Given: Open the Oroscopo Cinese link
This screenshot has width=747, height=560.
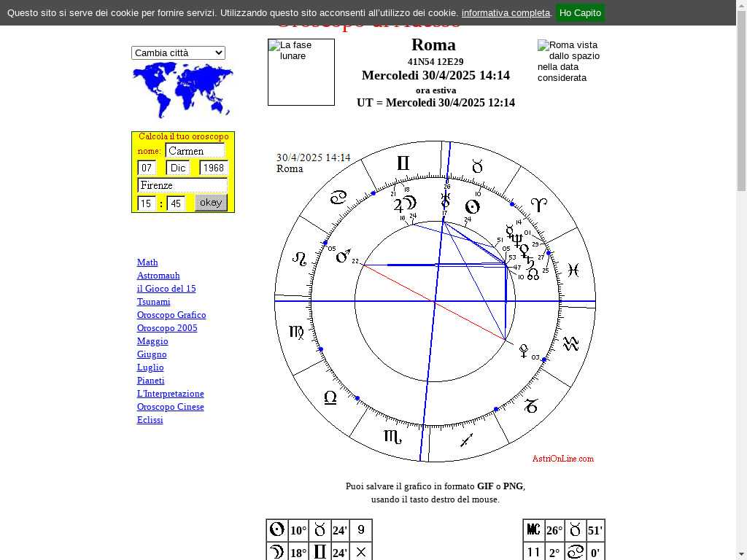Looking at the screenshot, I should click(171, 407).
